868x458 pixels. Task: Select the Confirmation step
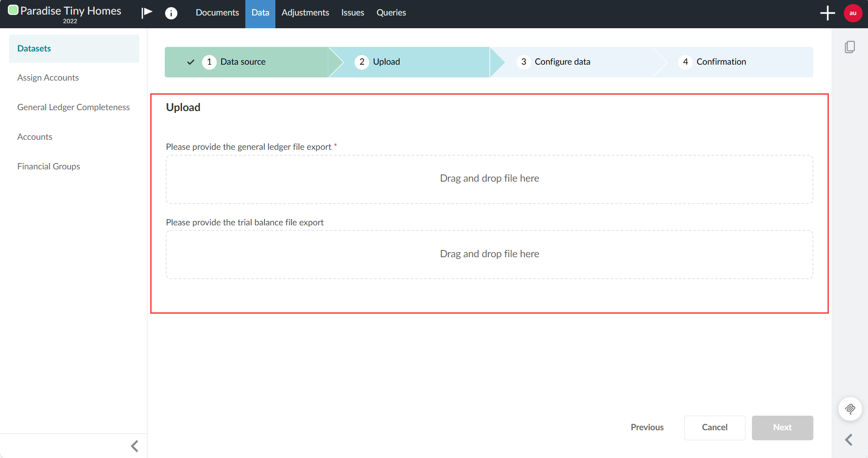click(721, 61)
